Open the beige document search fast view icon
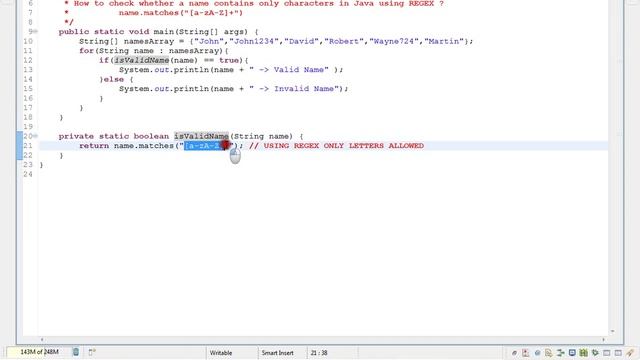Screen dimensions: 640x360 [x=549, y=353]
